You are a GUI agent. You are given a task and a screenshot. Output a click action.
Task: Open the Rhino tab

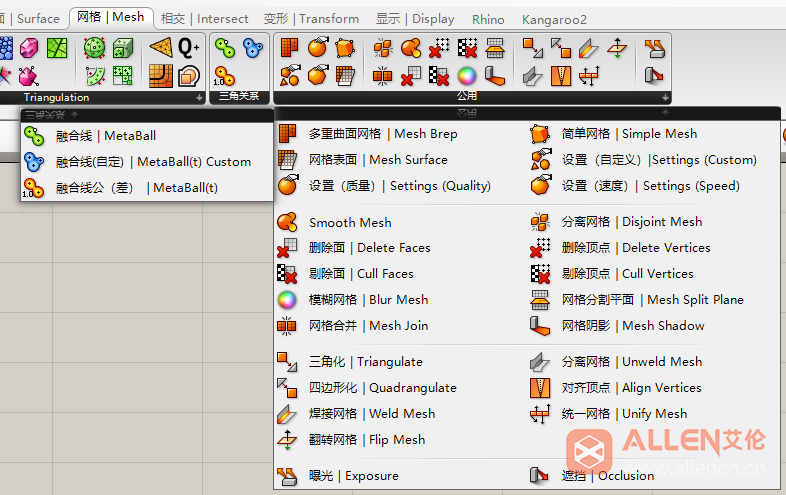pos(488,20)
